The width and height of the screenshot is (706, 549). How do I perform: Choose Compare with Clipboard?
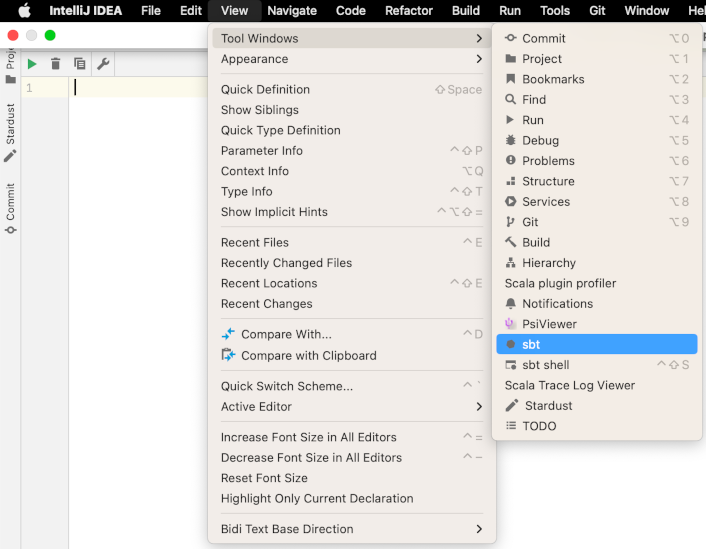[308, 355]
